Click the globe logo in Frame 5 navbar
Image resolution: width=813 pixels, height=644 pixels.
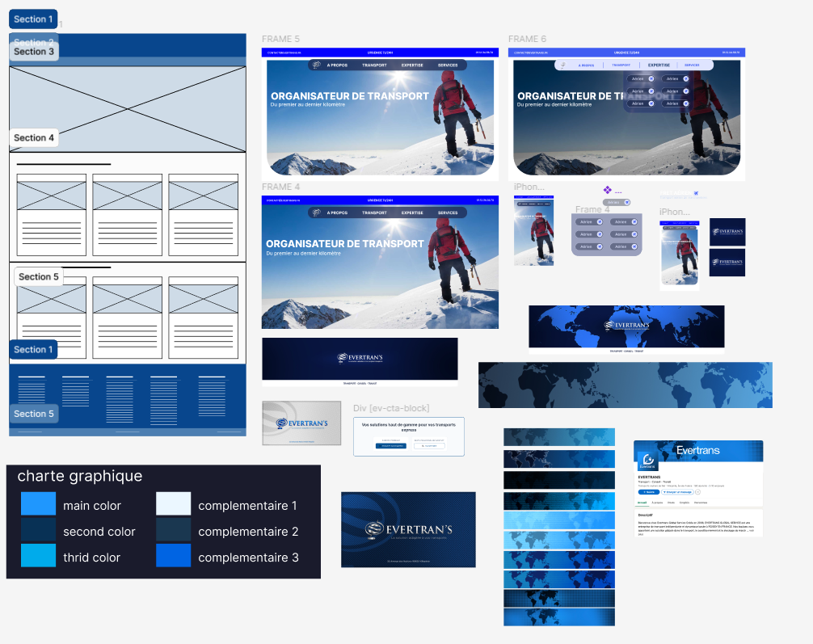[x=317, y=65]
